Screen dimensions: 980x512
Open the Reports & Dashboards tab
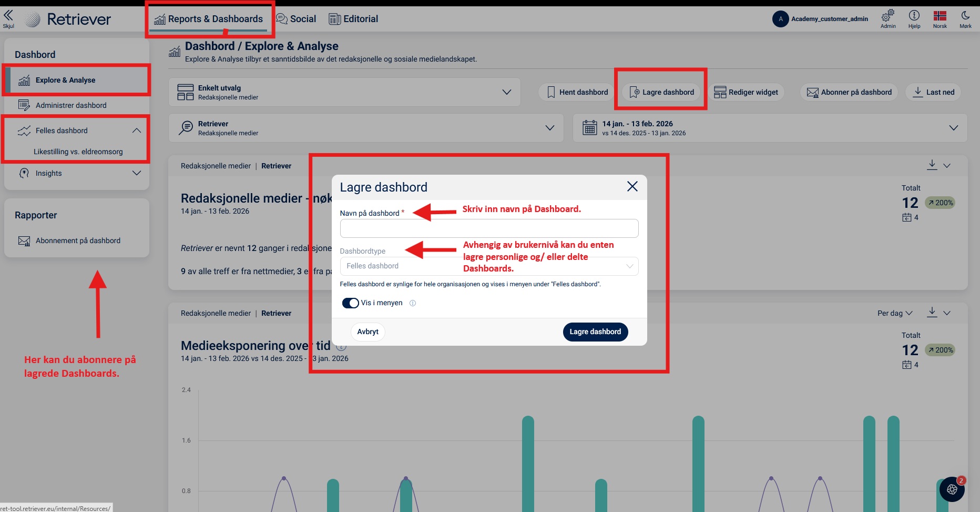[x=209, y=19]
